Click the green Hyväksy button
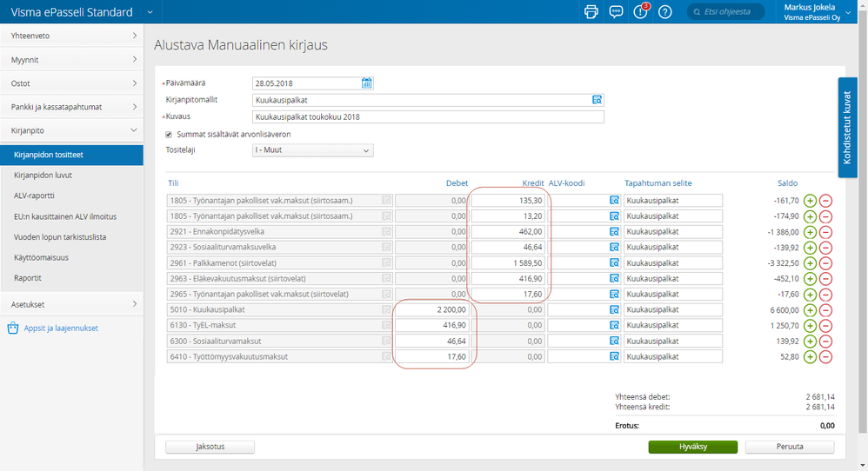This screenshot has width=868, height=471. pos(692,447)
